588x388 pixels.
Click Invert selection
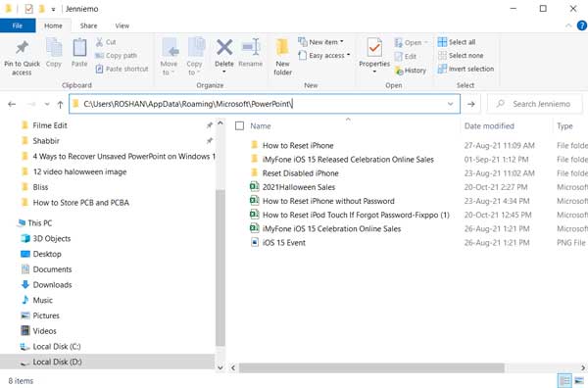click(x=465, y=69)
